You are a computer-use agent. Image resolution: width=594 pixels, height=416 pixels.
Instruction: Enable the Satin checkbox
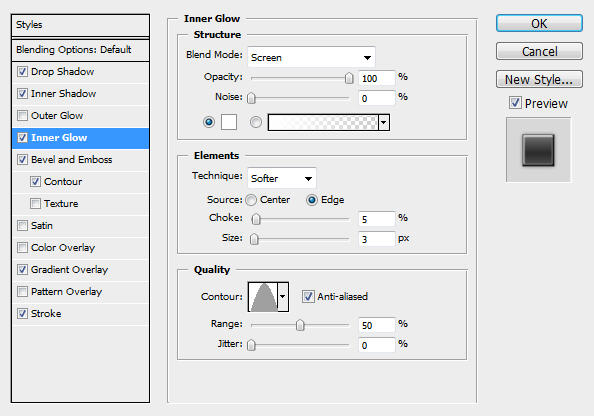pyautogui.click(x=22, y=225)
